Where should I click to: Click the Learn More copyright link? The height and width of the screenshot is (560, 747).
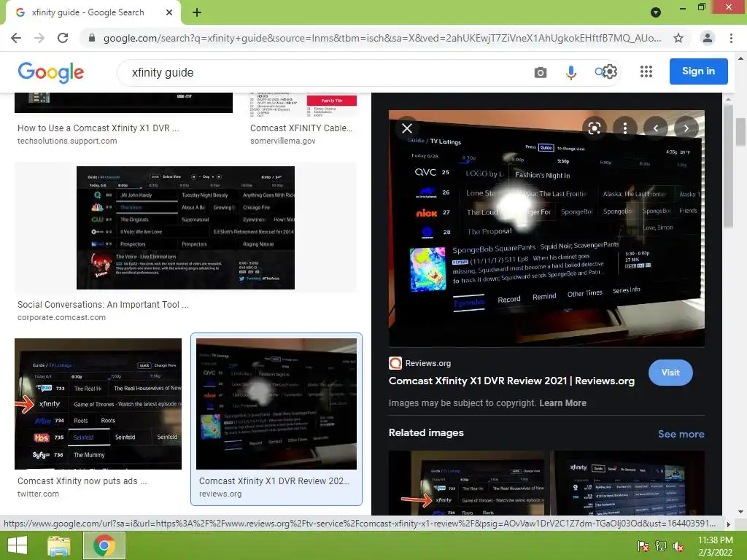pyautogui.click(x=562, y=402)
